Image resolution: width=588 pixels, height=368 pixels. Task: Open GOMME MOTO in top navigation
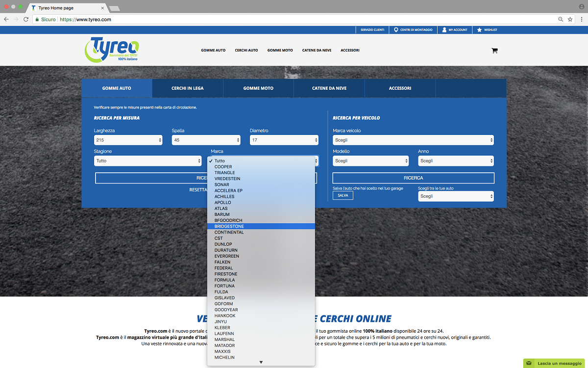pyautogui.click(x=280, y=51)
